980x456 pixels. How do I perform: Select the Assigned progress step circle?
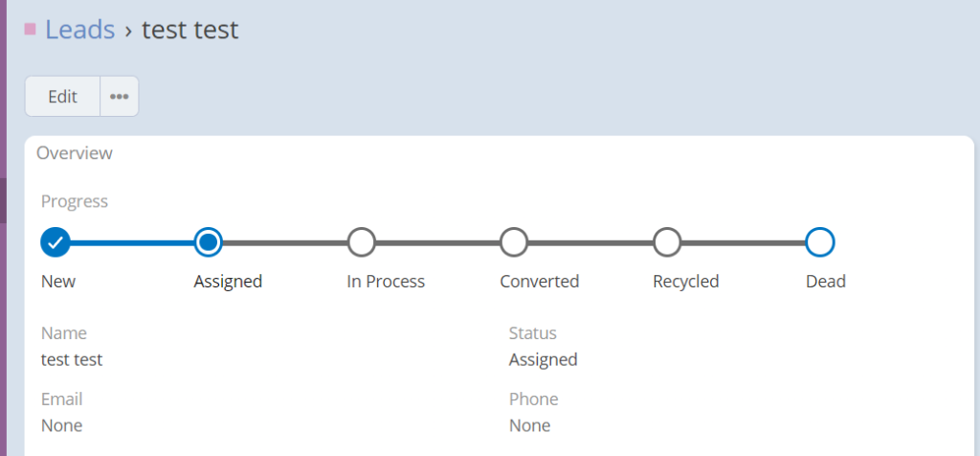[x=208, y=242]
